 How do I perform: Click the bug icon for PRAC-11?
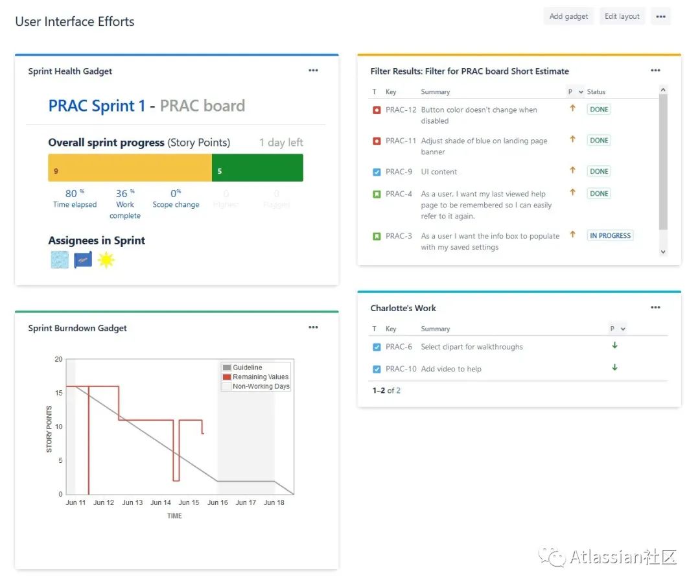pyautogui.click(x=377, y=141)
